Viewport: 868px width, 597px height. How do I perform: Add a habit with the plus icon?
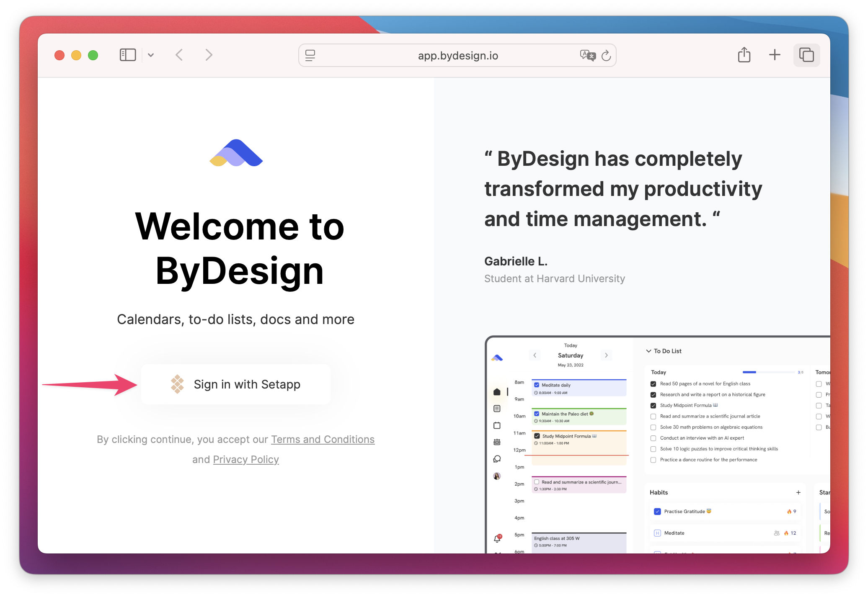coord(798,492)
